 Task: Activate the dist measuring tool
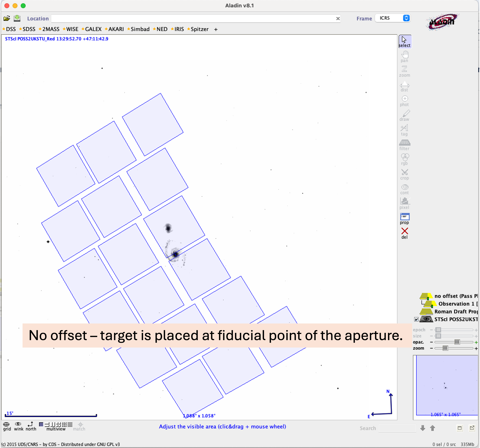click(x=404, y=87)
